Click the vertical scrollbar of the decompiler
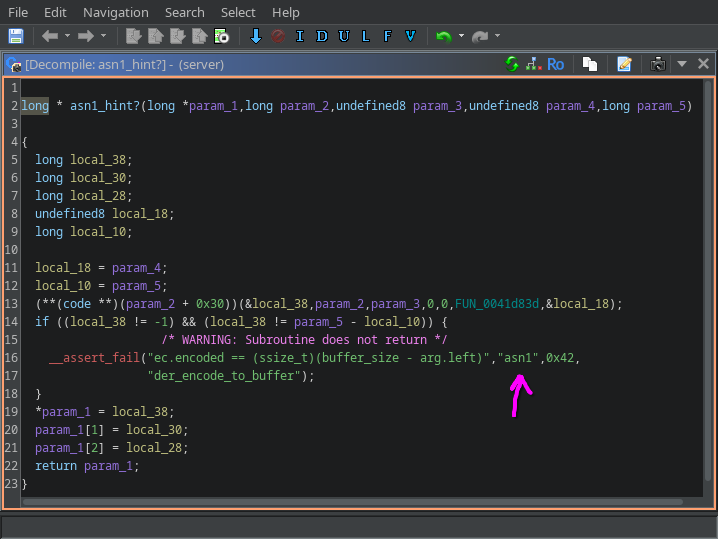The width and height of the screenshot is (718, 539). 708,281
